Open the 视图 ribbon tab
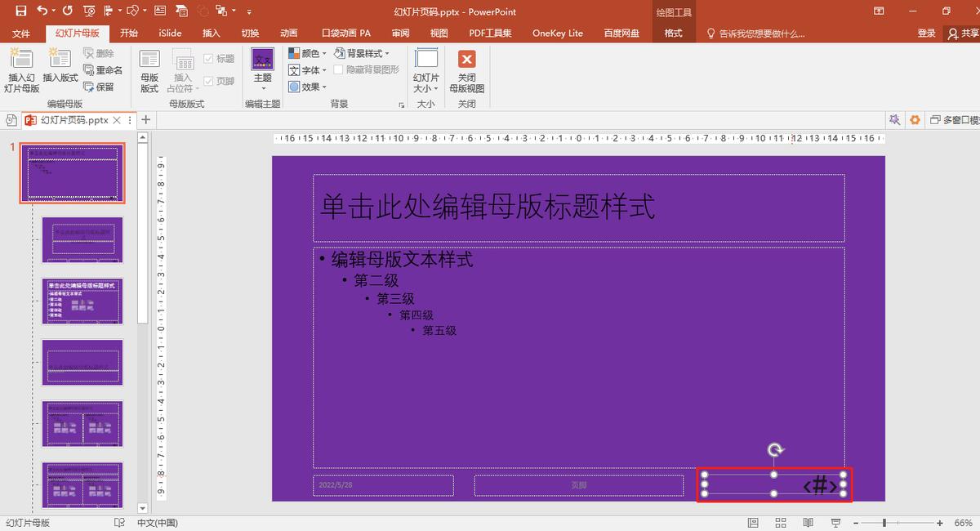980x531 pixels. [x=438, y=33]
